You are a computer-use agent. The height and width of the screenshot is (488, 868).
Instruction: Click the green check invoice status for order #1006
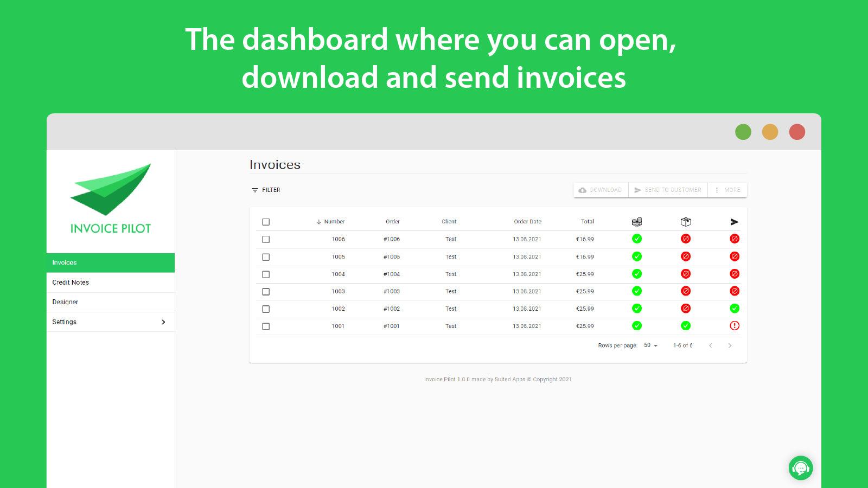click(636, 239)
